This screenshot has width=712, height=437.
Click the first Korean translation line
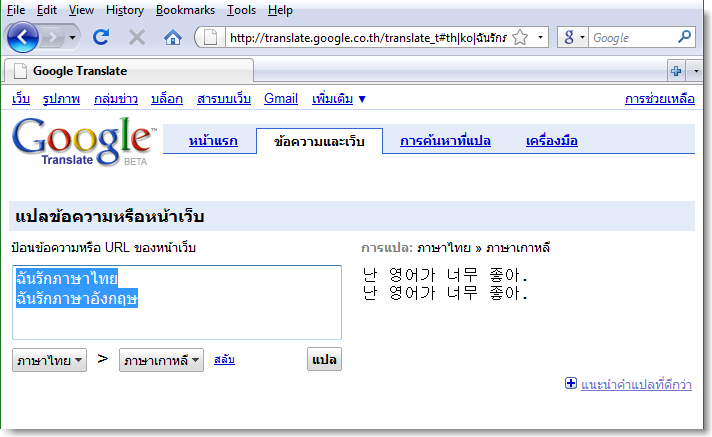click(x=445, y=275)
